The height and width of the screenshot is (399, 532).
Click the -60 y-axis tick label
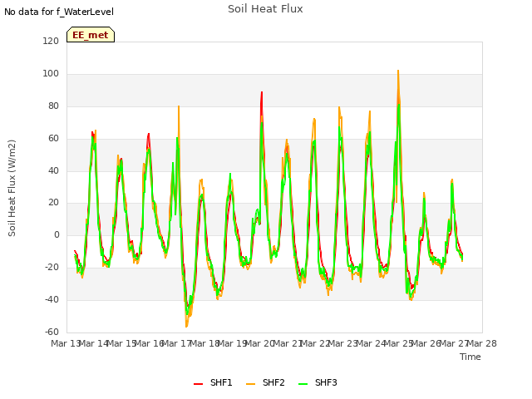tap(52, 332)
